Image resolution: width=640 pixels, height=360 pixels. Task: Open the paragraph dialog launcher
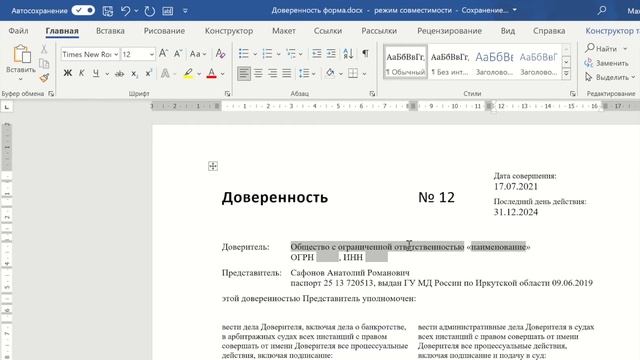(372, 94)
